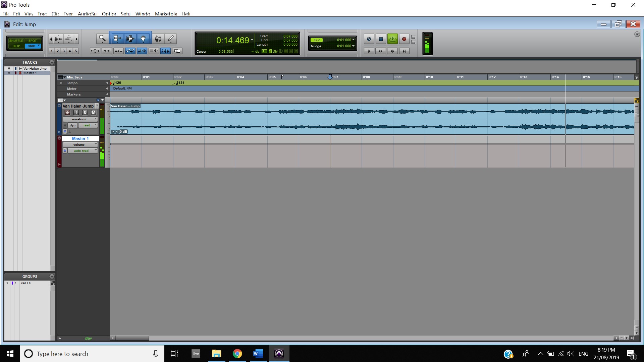644x362 pixels.
Task: Solo the Van Halen-Jump track
Action: pos(85,113)
